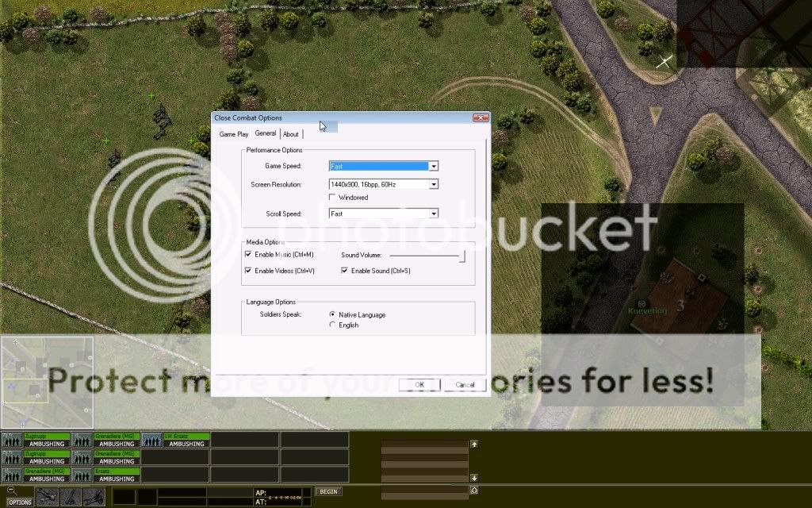The height and width of the screenshot is (508, 812).
Task: Enable the Windowed checkbox
Action: pyautogui.click(x=332, y=198)
